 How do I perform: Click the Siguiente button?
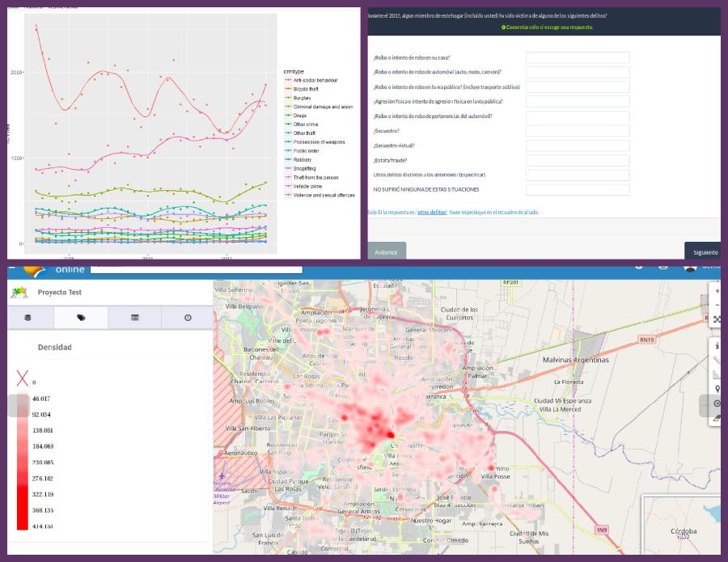[x=703, y=251]
